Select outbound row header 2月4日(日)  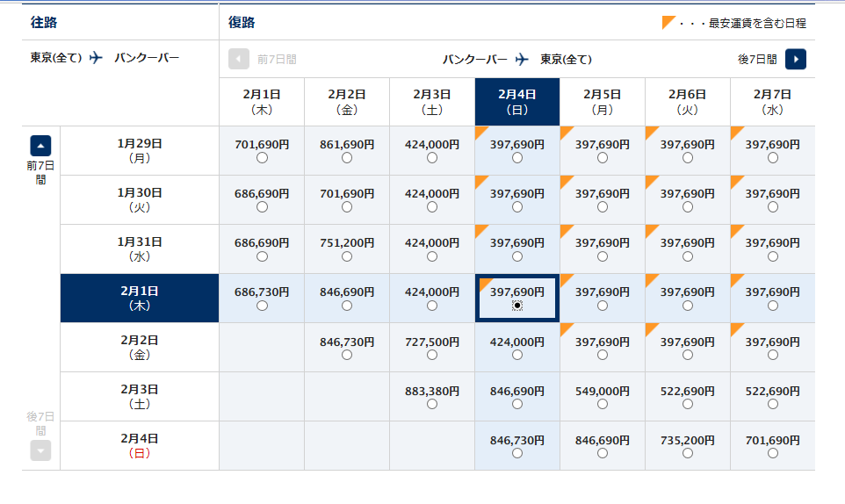(140, 446)
